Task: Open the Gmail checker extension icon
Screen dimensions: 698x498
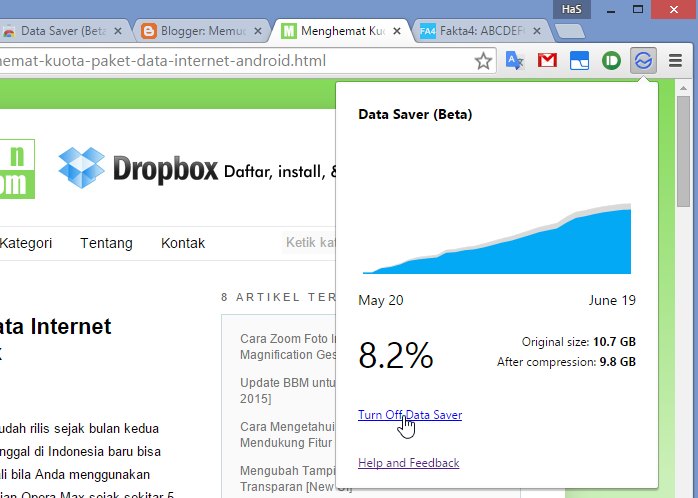Action: [x=547, y=60]
